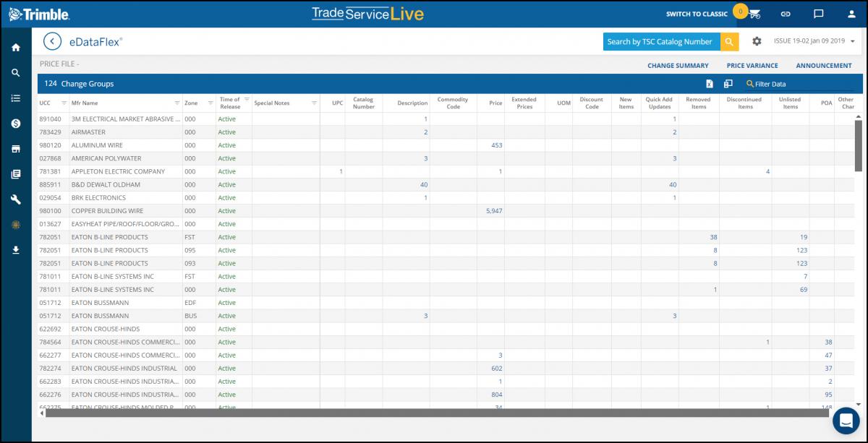Click zone EDF in Eaton Bussmann row
868x443 pixels.
point(190,303)
